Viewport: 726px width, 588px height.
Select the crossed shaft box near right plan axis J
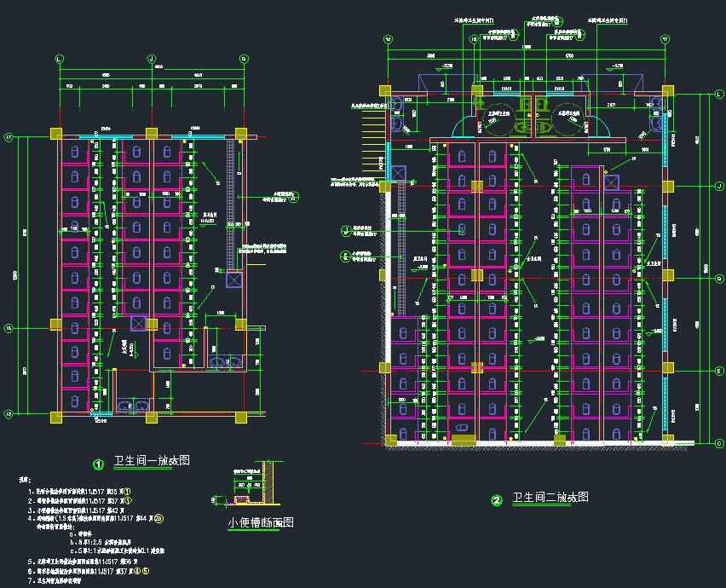pos(611,182)
